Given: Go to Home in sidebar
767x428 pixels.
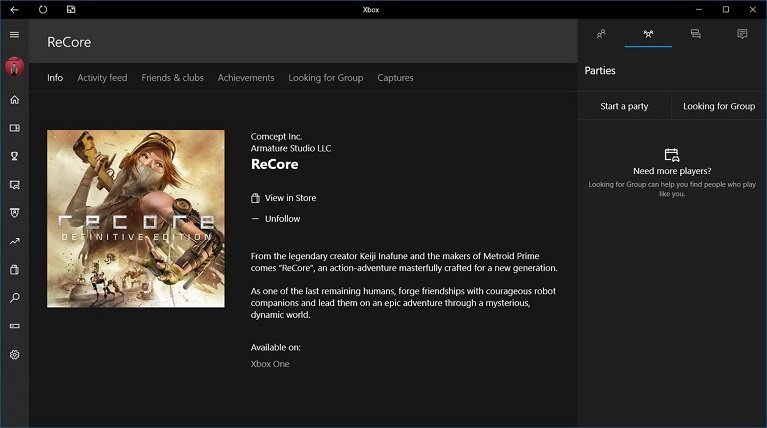Looking at the screenshot, I should 14,100.
